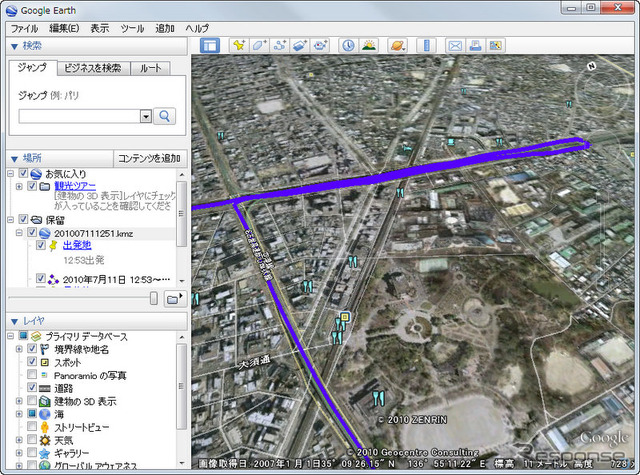Show historical imagery clock icon
640x475 pixels.
click(348, 45)
